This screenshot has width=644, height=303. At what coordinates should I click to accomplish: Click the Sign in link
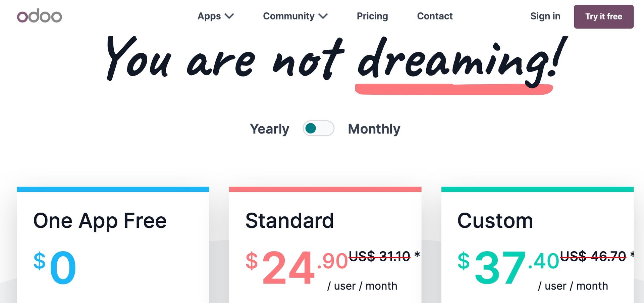tap(545, 16)
